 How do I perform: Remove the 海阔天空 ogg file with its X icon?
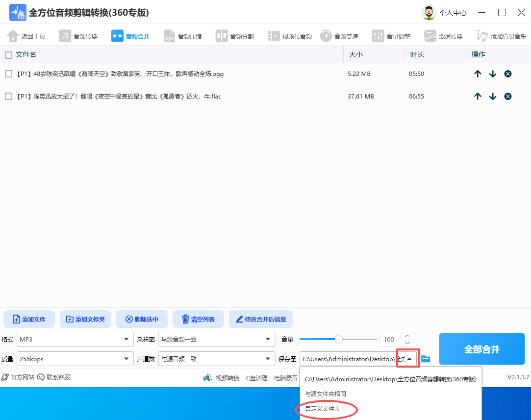click(507, 74)
